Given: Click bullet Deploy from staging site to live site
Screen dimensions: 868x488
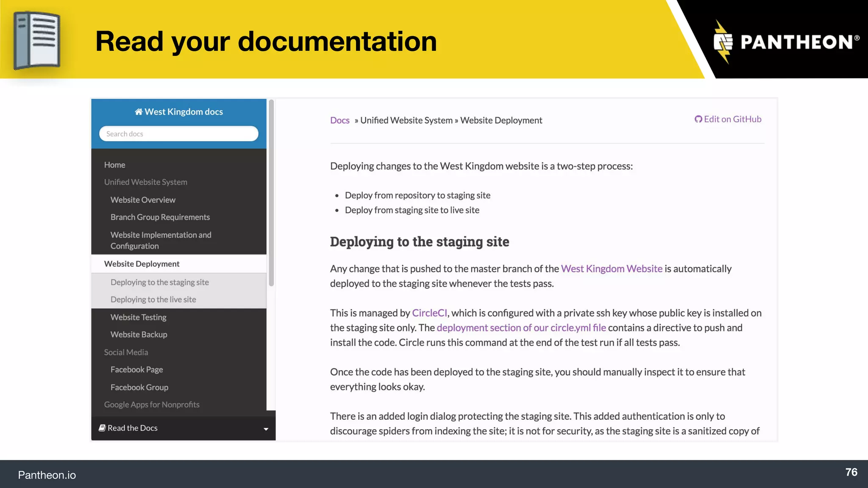Looking at the screenshot, I should [412, 210].
